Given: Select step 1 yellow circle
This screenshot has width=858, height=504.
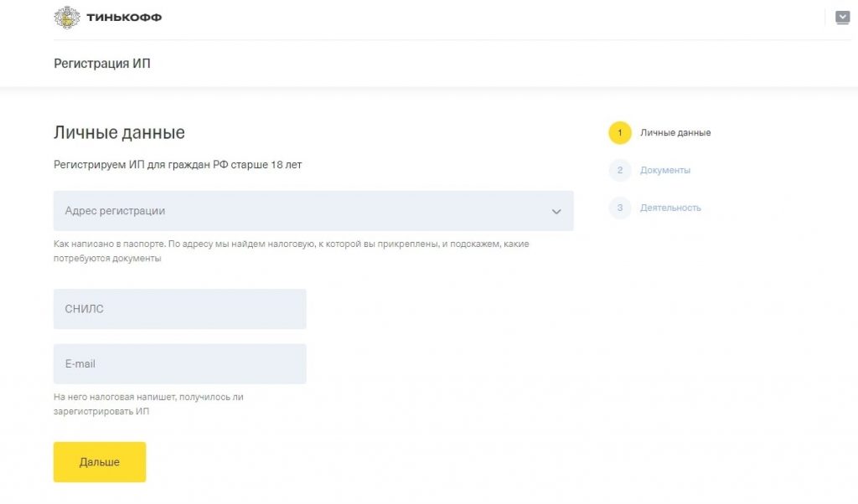Looking at the screenshot, I should pyautogui.click(x=620, y=133).
